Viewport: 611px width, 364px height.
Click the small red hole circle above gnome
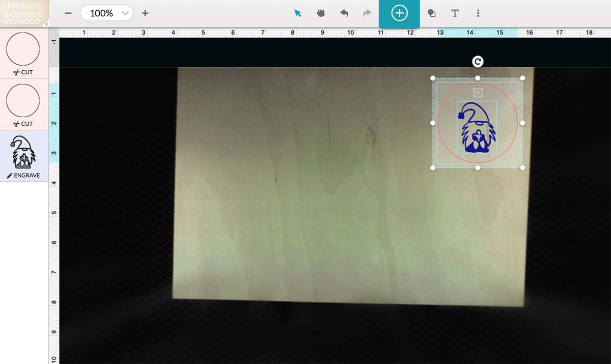pyautogui.click(x=478, y=93)
